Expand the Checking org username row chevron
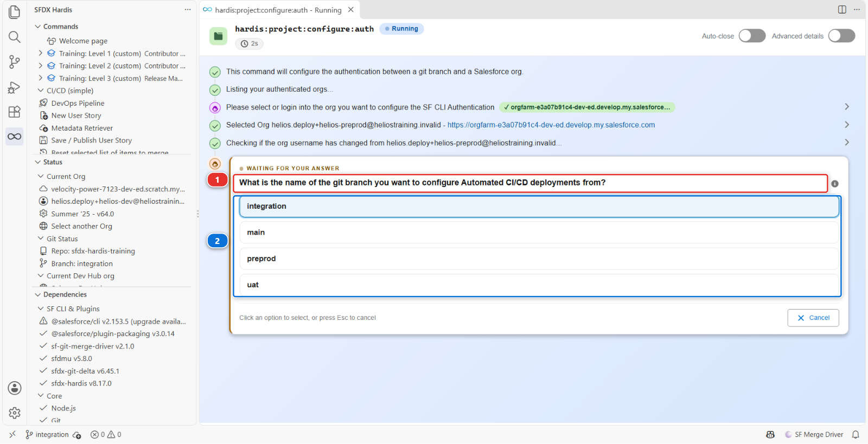Image resolution: width=868 pixels, height=444 pixels. tap(847, 143)
